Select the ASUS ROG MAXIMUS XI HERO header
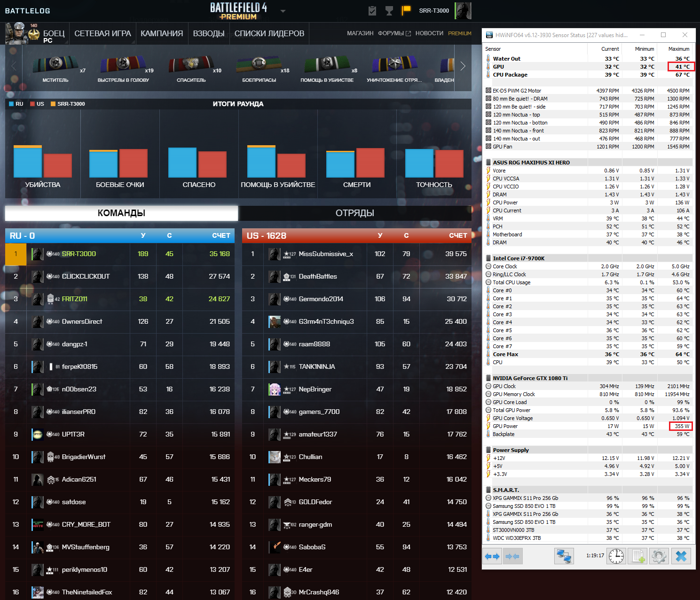This screenshot has width=700, height=600. 589,163
